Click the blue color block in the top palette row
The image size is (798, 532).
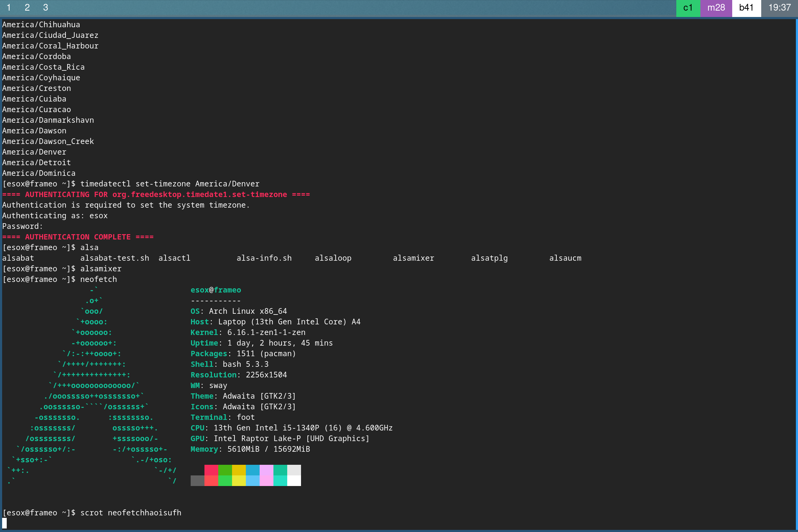pyautogui.click(x=253, y=470)
